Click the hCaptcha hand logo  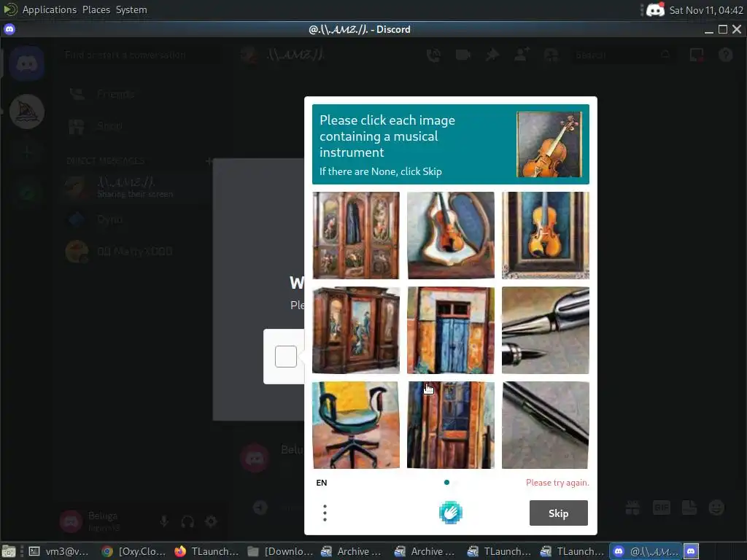(450, 513)
